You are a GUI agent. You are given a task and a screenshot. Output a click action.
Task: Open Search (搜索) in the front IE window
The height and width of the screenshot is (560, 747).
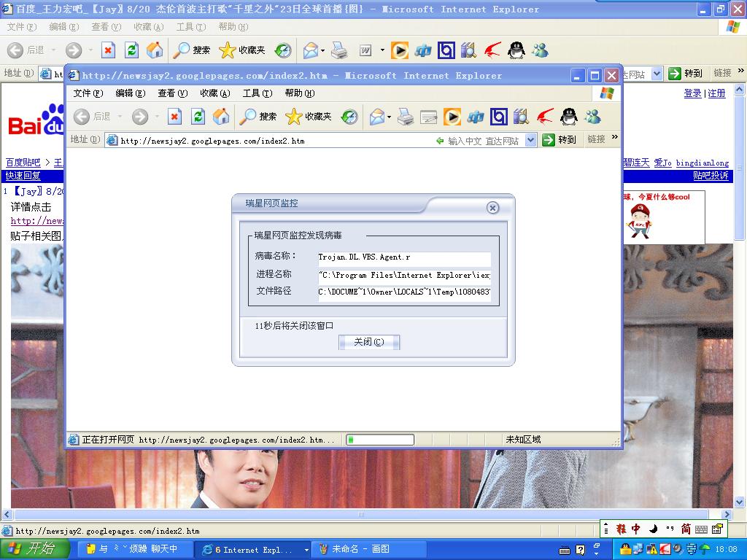(258, 117)
